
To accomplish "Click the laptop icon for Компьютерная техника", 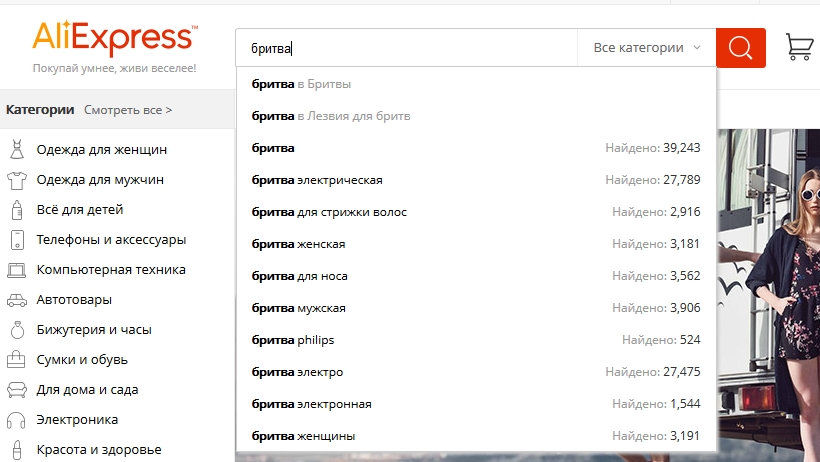I will point(17,270).
